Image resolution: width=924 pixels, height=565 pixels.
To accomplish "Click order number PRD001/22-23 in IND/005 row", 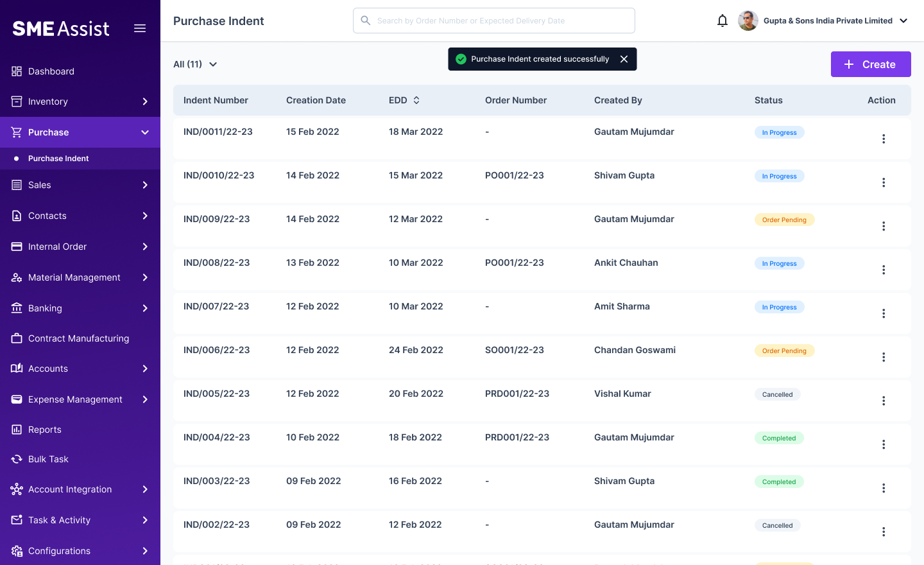I will [x=517, y=394].
